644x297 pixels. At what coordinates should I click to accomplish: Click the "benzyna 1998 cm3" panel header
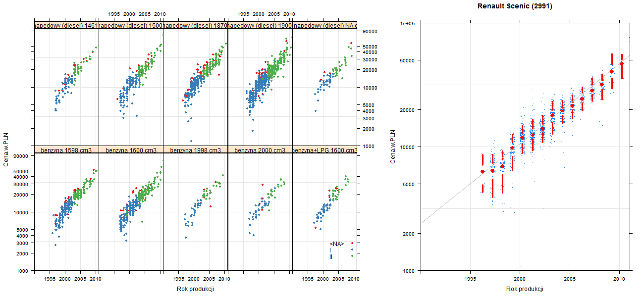pos(195,149)
